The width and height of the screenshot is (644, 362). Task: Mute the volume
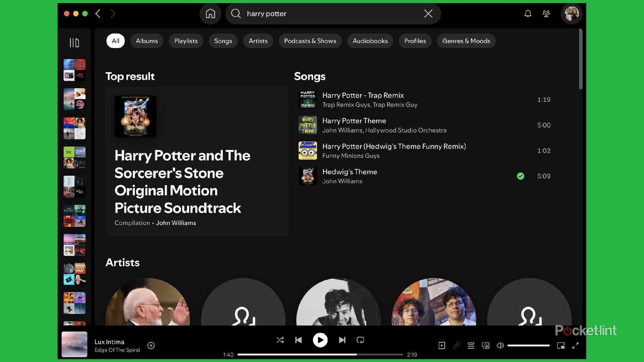click(500, 345)
